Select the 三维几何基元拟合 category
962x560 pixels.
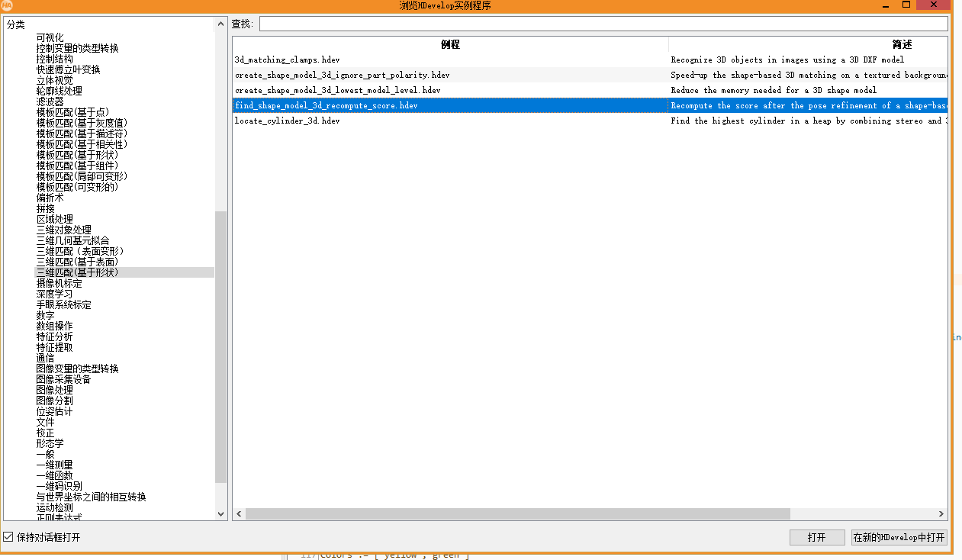72,240
